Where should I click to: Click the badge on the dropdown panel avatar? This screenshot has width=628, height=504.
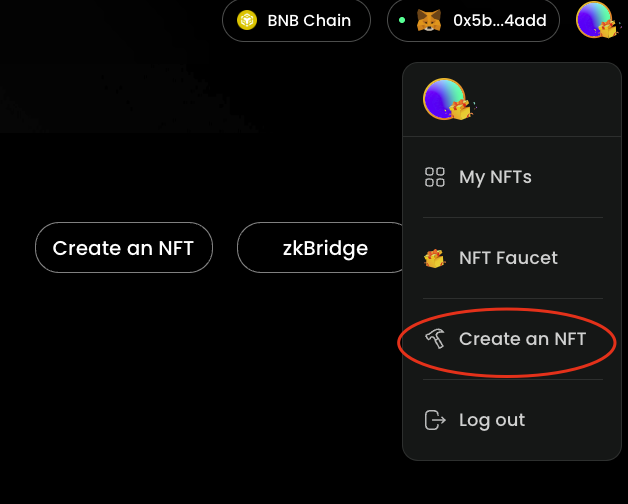460,109
